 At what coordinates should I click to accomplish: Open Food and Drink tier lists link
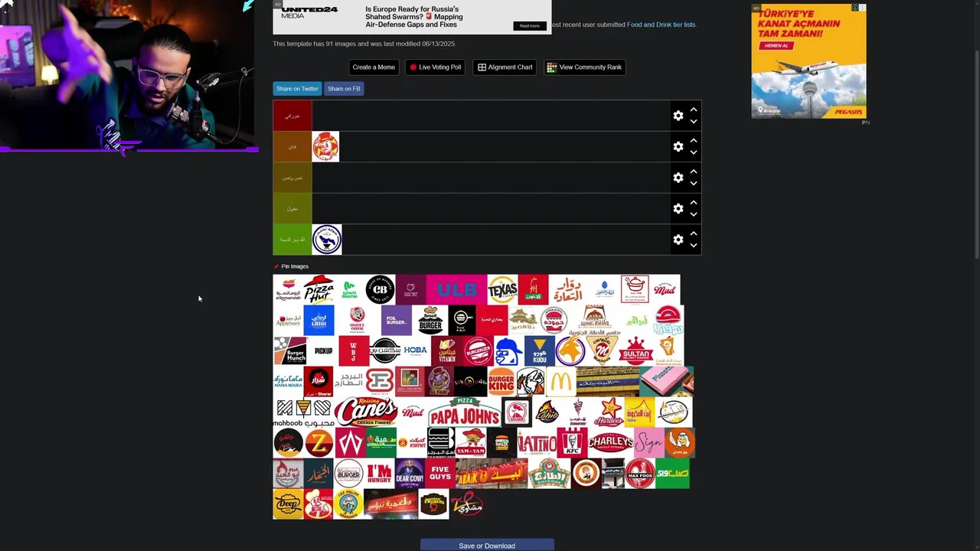pos(661,24)
